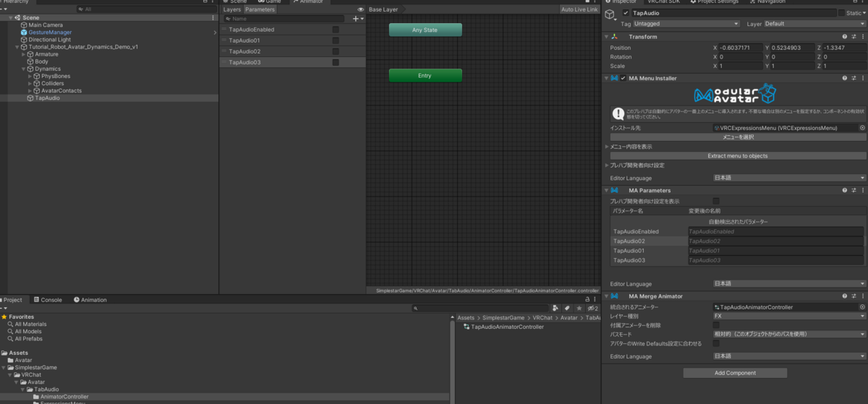Image resolution: width=868 pixels, height=404 pixels.
Task: Click object picker next to VRCExpressionsMenu field
Action: (x=862, y=128)
